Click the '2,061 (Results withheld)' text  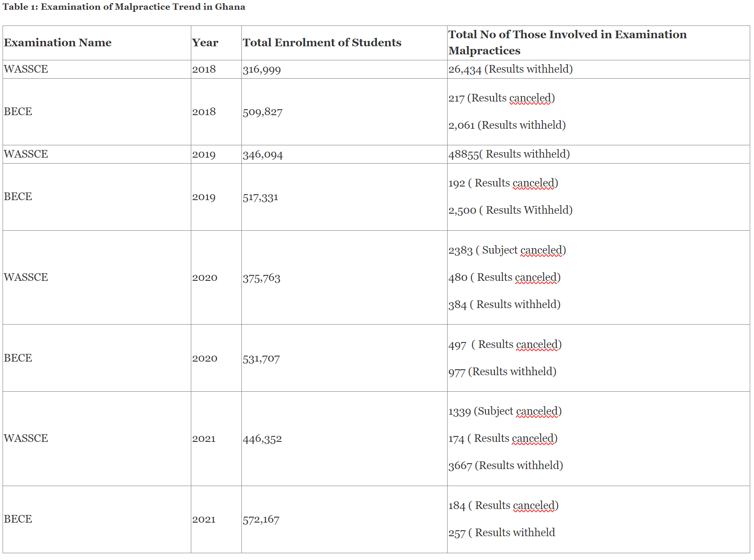tap(507, 125)
